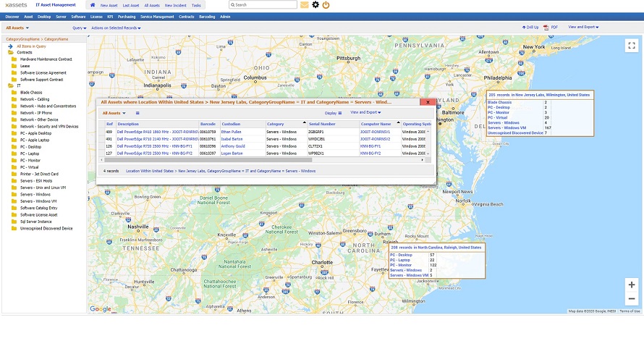Screen dimensions: 644x362
Task: Click the list menu icon in popup toolbar
Action: (137, 113)
